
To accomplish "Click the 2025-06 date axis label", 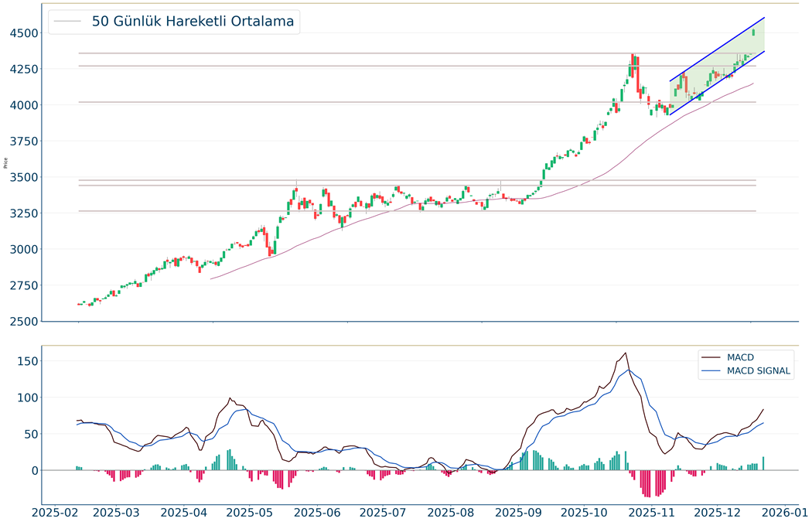I will [x=316, y=513].
